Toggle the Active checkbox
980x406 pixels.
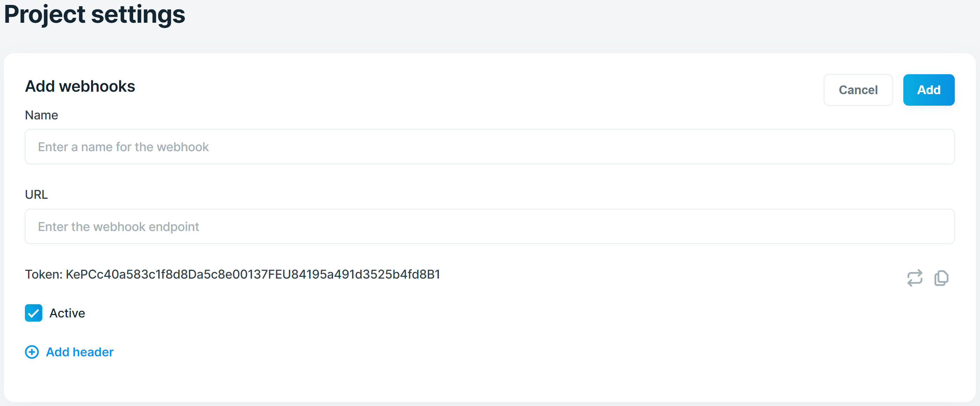click(34, 313)
